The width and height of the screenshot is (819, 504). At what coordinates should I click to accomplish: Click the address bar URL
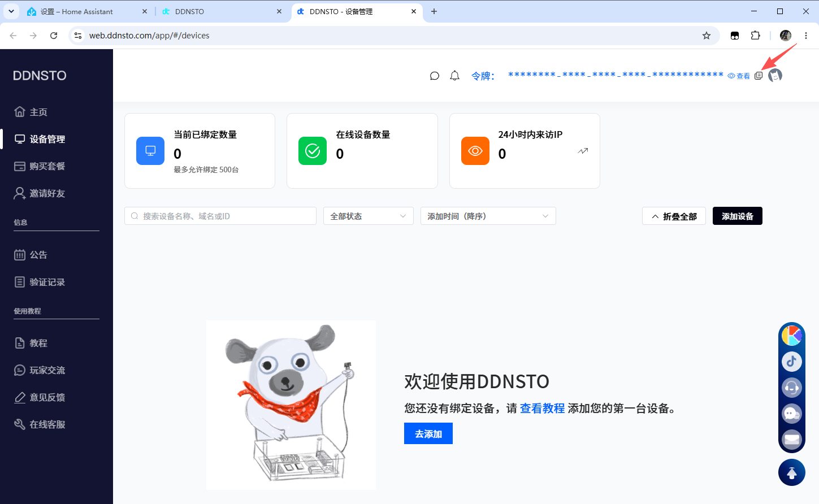[149, 36]
